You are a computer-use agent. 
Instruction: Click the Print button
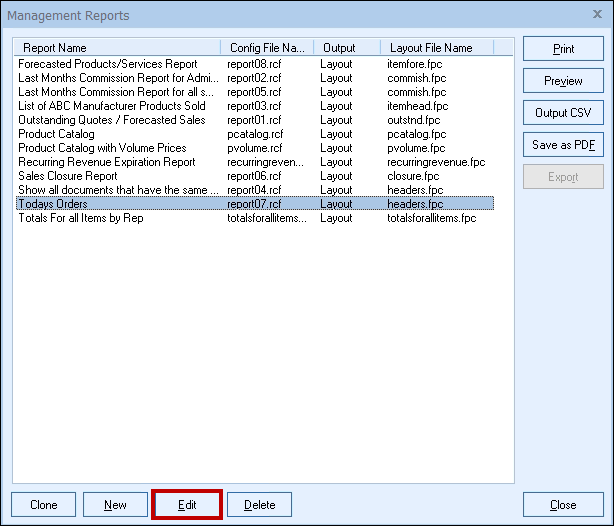pyautogui.click(x=563, y=49)
